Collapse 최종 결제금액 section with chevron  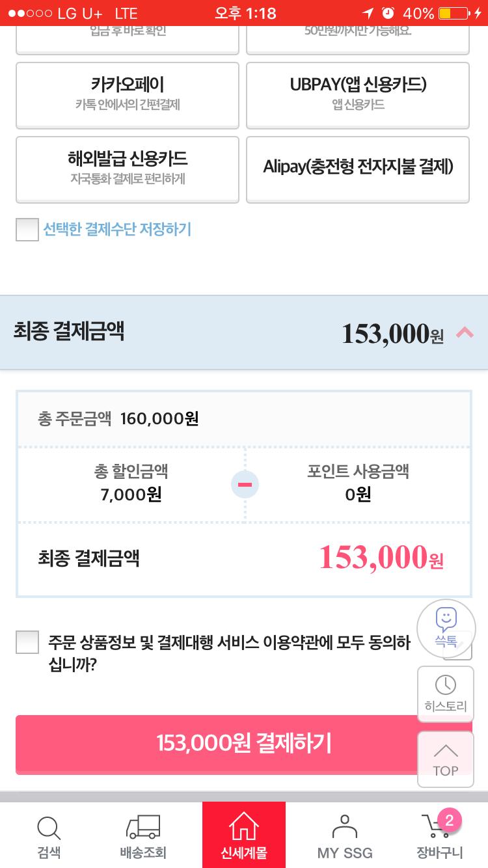pyautogui.click(x=465, y=332)
